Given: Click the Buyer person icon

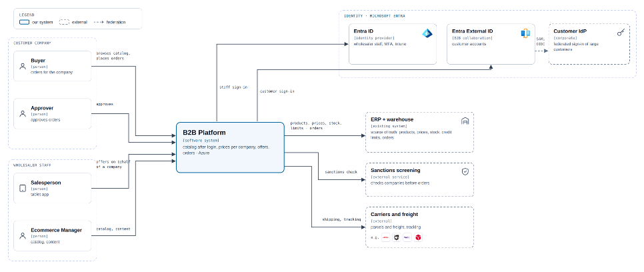Looking at the screenshot, I should tap(23, 66).
